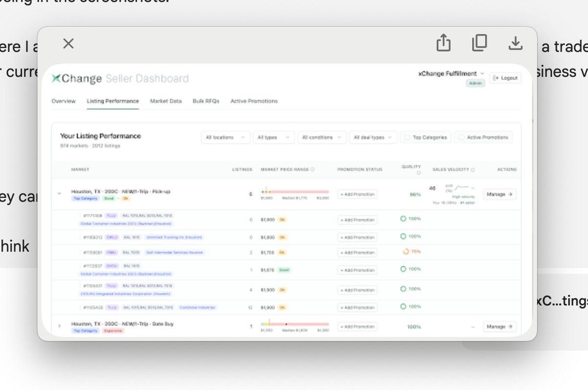Image resolution: width=588 pixels, height=390 pixels.
Task: Click the PROMOTION STATUS column header
Action: 360,170
